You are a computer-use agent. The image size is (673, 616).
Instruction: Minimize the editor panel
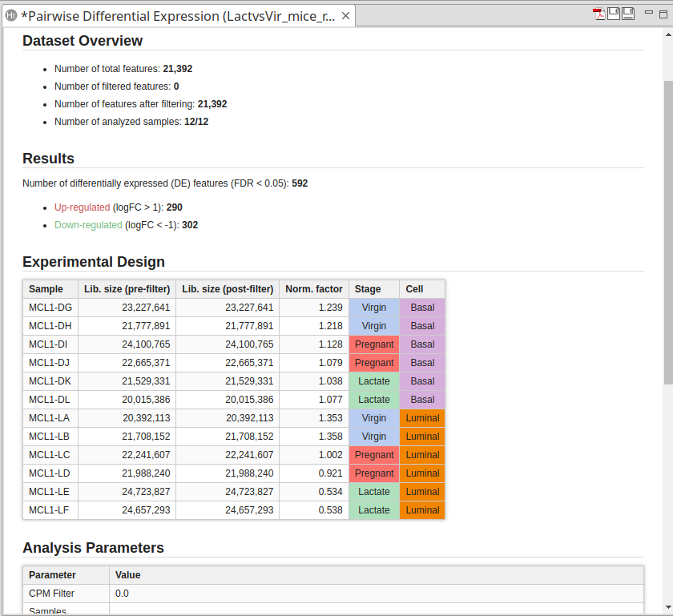(647, 13)
